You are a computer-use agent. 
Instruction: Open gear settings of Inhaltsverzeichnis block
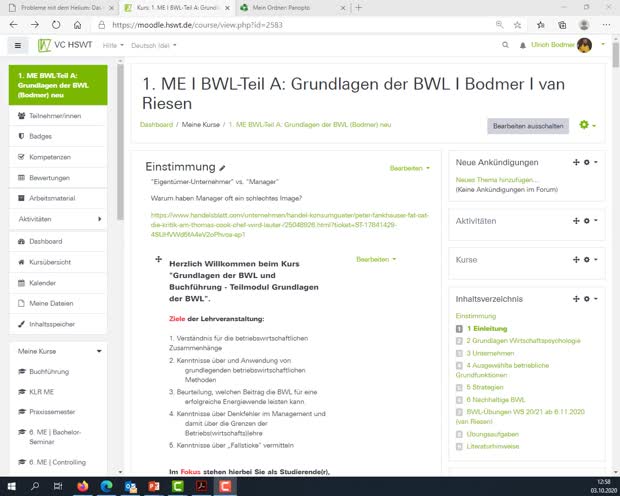click(589, 298)
